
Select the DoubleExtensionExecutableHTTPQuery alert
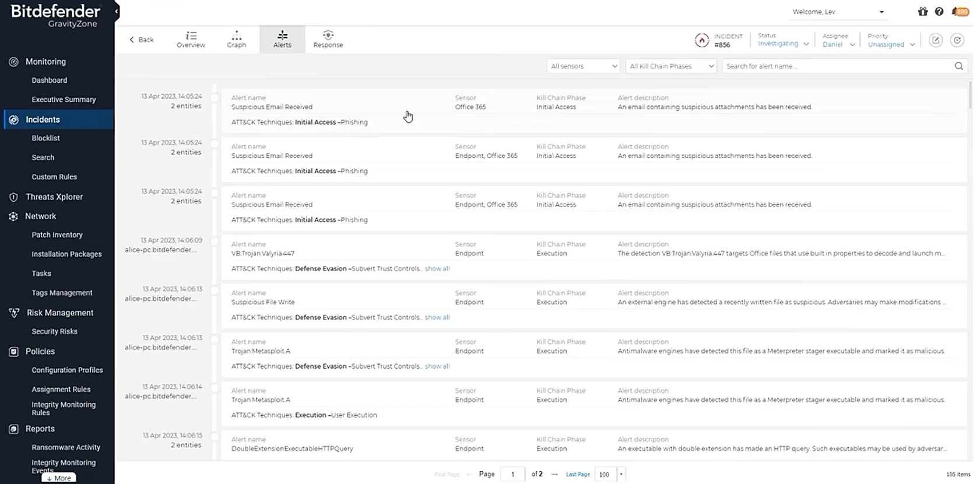[292, 449]
